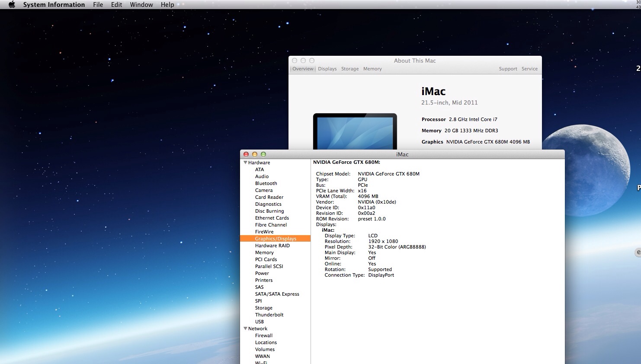641x364 pixels.
Task: Click the iMac computer image in About This Mac
Action: (355, 131)
